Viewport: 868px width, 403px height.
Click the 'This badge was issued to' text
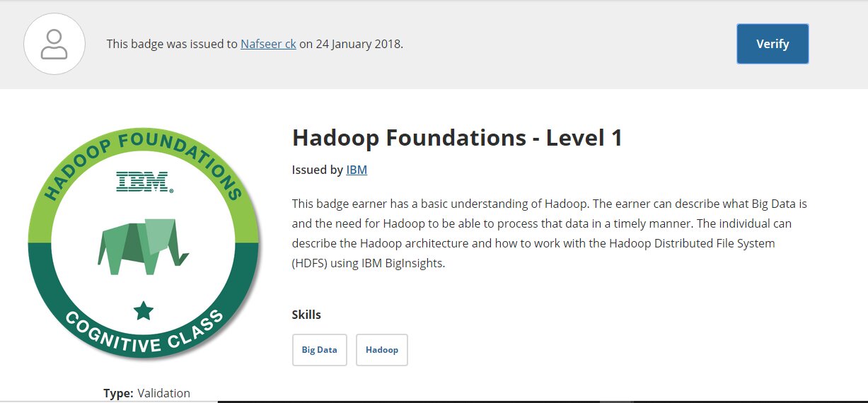tap(172, 44)
